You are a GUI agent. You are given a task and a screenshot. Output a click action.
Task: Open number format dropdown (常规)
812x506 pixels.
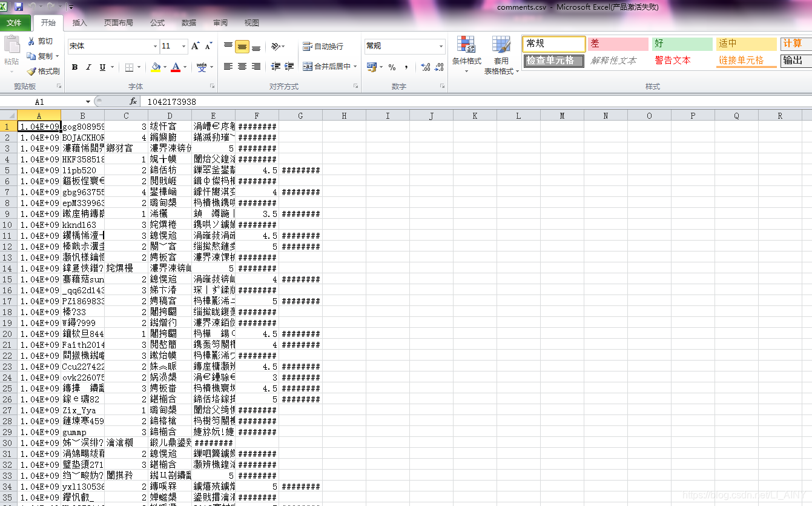441,46
